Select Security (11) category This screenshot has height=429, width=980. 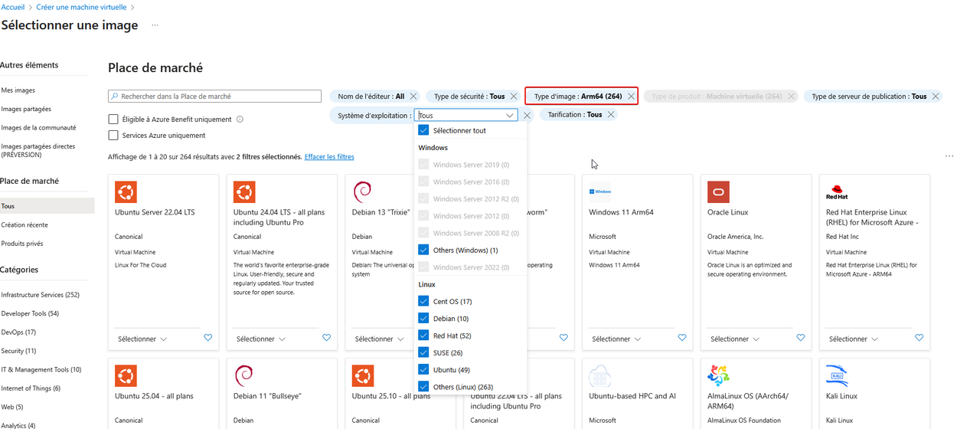coord(18,351)
